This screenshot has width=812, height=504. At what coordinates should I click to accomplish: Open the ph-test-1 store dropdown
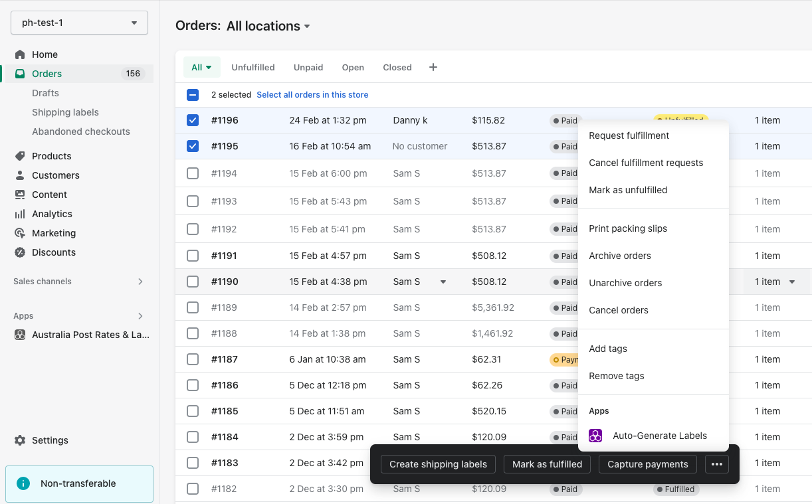[79, 23]
